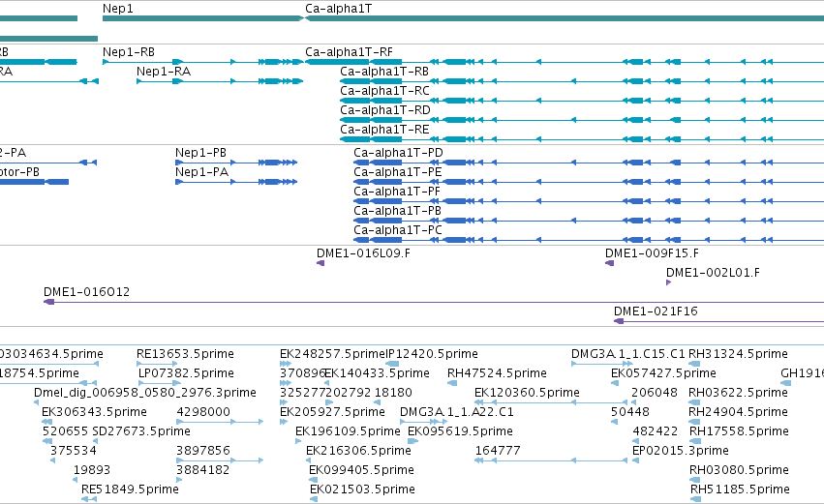Click the Ca-alpha1T-RD transcript label
Image resolution: width=824 pixels, height=504 pixels.
pyautogui.click(x=385, y=110)
